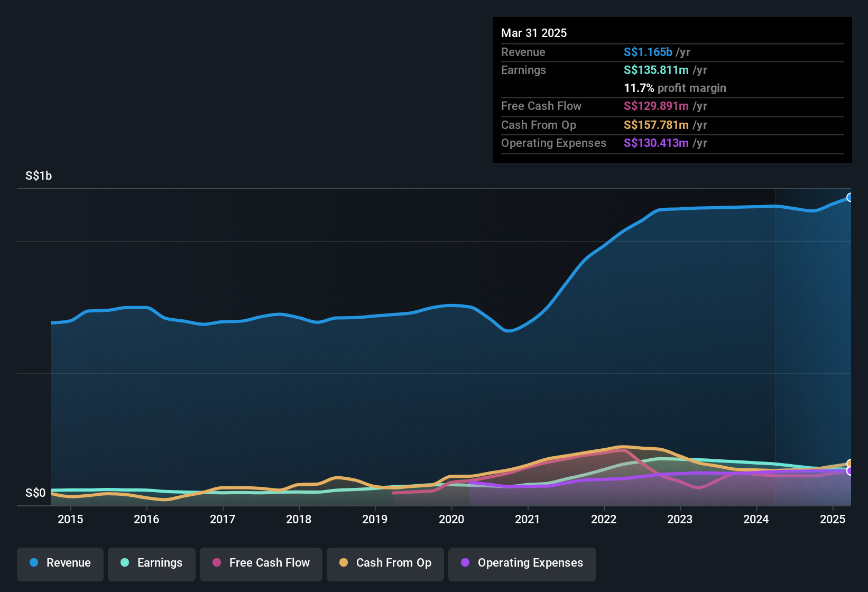868x592 pixels.
Task: Select the 2025 label on the timeline
Action: pos(833,520)
